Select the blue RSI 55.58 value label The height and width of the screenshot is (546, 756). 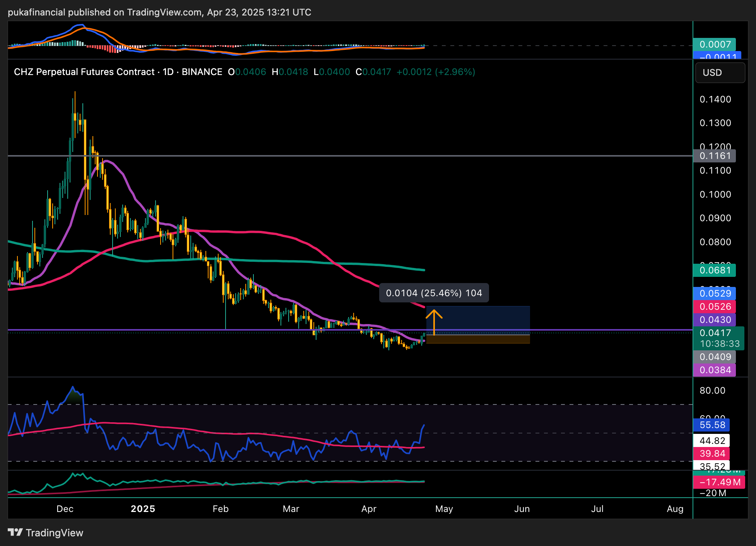coord(712,425)
